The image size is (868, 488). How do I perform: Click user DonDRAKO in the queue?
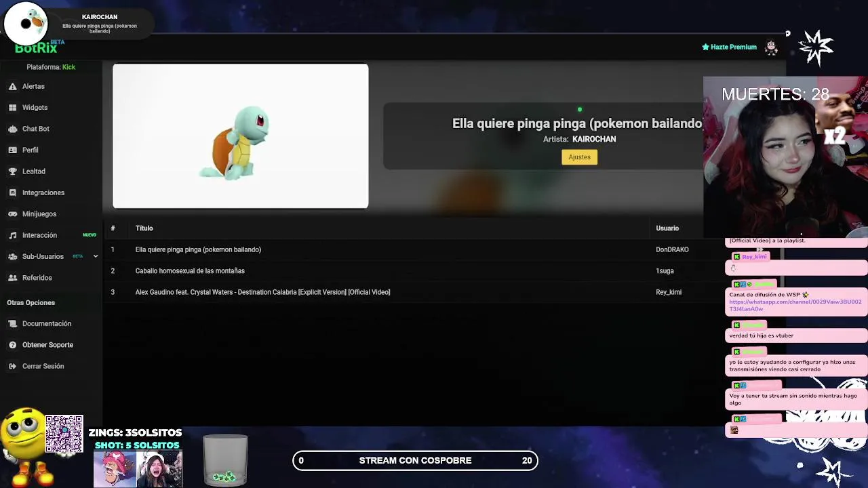click(672, 249)
